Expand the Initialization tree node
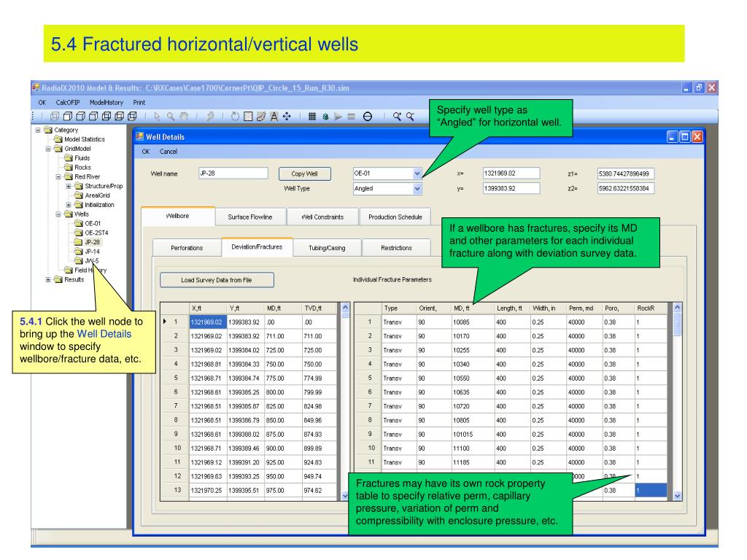Screen dimensions: 747x560 [x=69, y=205]
